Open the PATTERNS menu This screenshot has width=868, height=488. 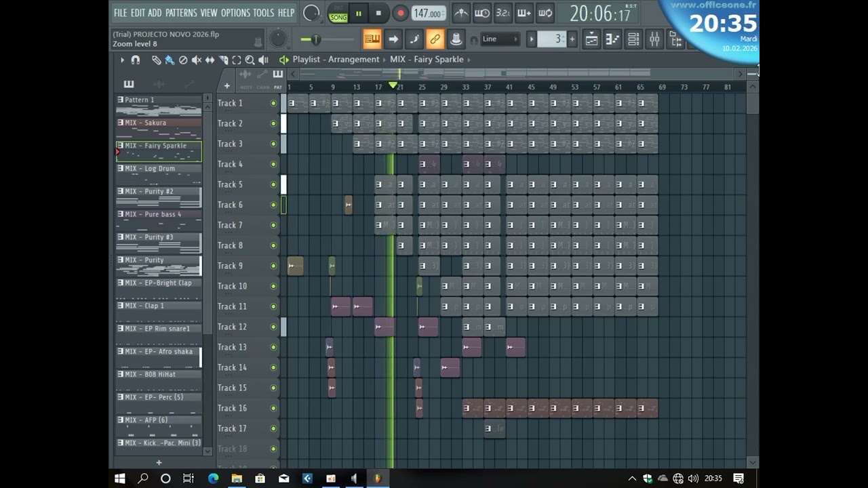(181, 13)
